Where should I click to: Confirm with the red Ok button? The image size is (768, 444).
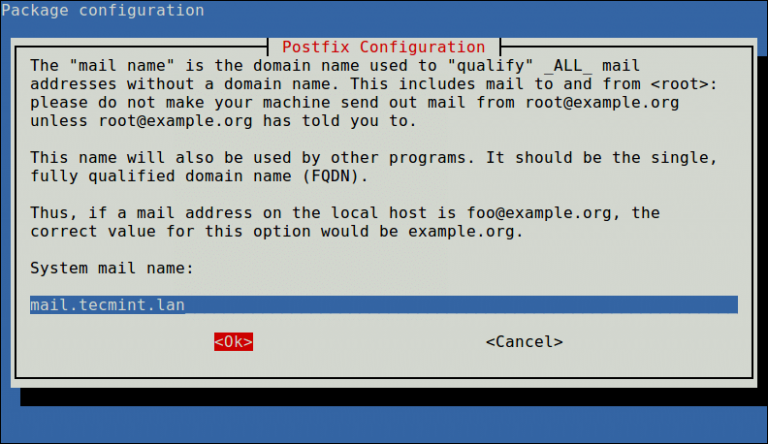click(233, 342)
